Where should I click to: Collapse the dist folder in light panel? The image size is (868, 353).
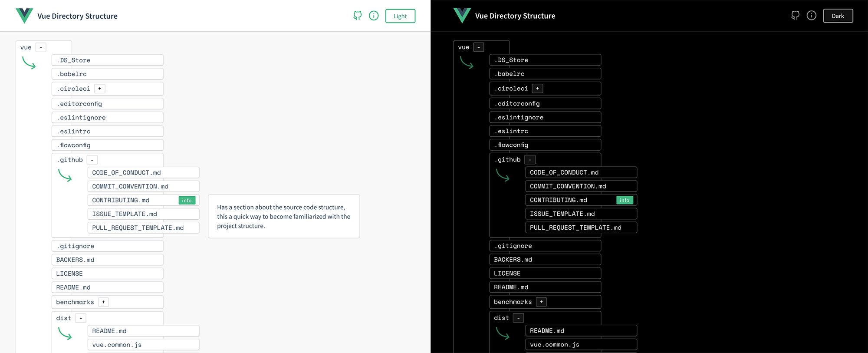pos(81,318)
